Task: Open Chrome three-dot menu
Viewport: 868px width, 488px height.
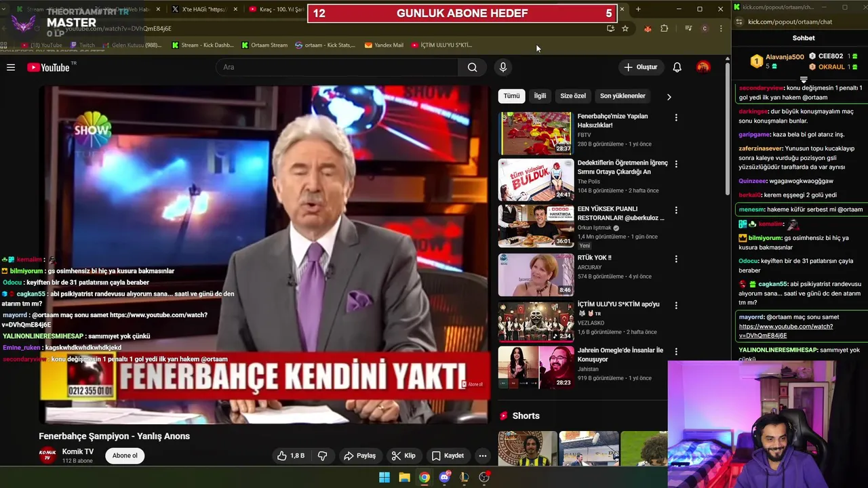Action: click(720, 28)
